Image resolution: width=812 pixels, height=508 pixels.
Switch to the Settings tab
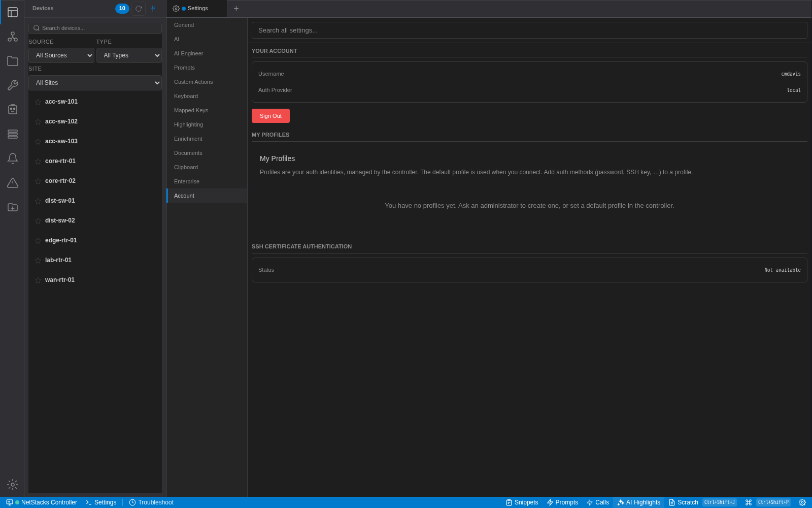pyautogui.click(x=196, y=9)
